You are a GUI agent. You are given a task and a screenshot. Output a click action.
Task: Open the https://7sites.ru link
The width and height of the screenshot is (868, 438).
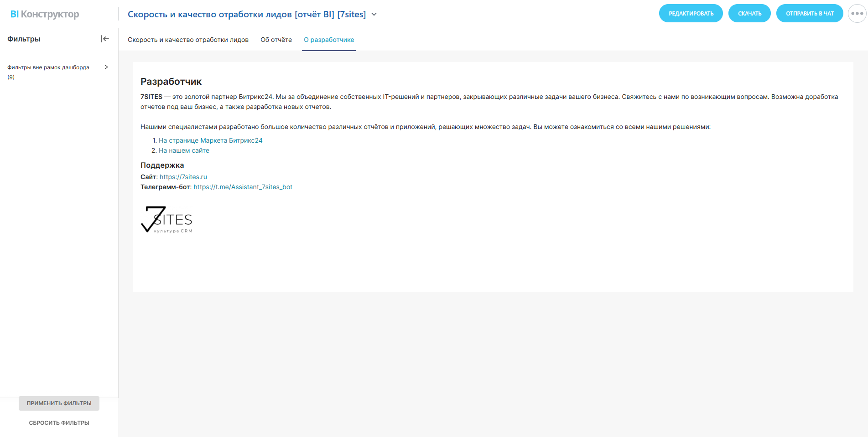[183, 177]
